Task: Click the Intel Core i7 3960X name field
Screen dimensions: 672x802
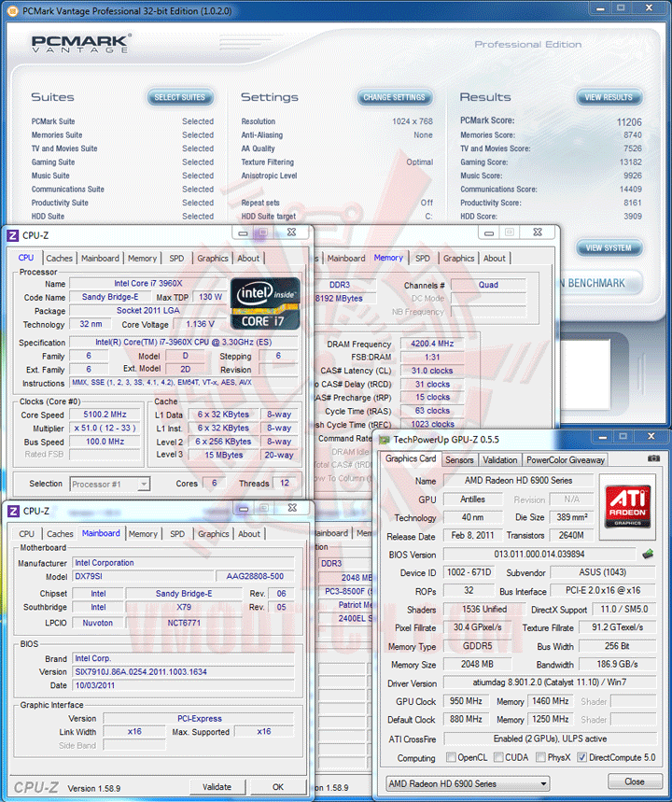Action: pos(148,283)
